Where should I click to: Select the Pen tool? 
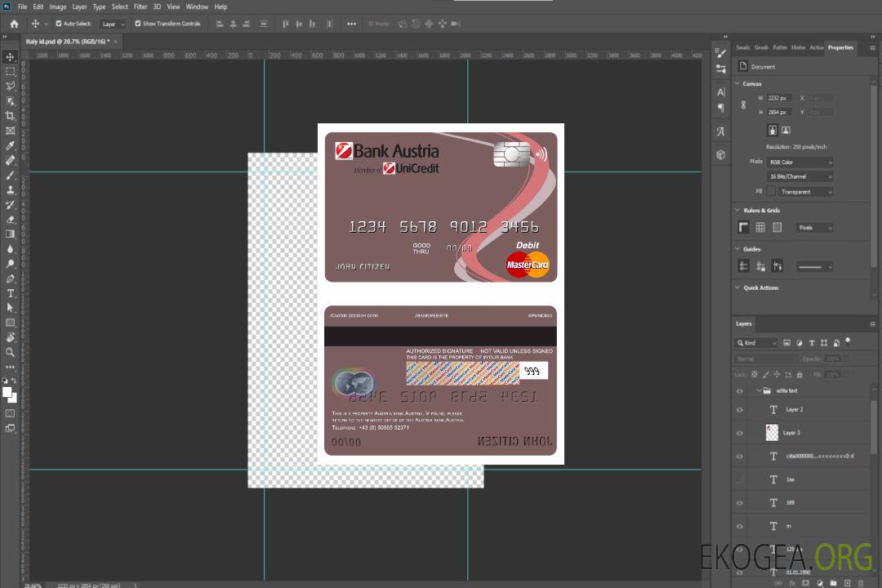coord(10,278)
